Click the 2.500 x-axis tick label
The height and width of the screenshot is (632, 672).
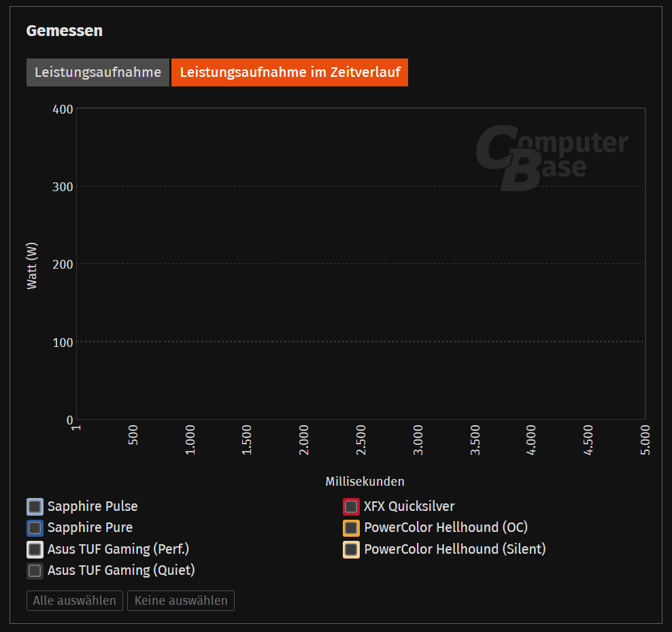[361, 440]
